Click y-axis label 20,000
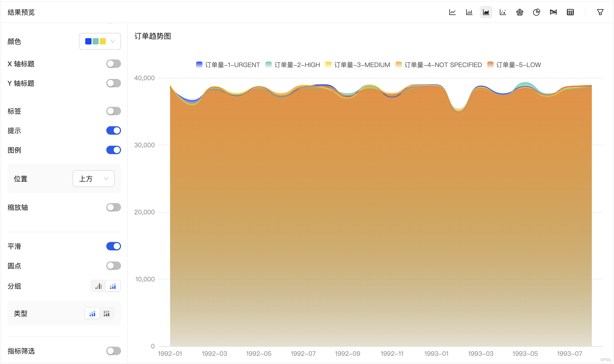This screenshot has width=614, height=364. pos(144,212)
